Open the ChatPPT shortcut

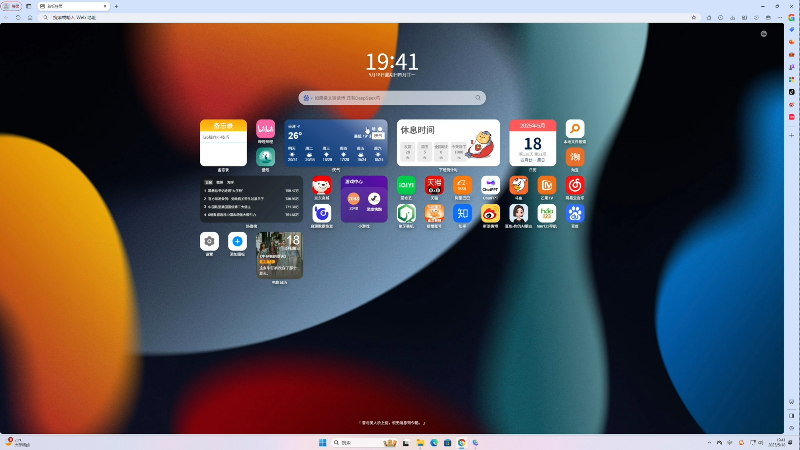coord(490,185)
